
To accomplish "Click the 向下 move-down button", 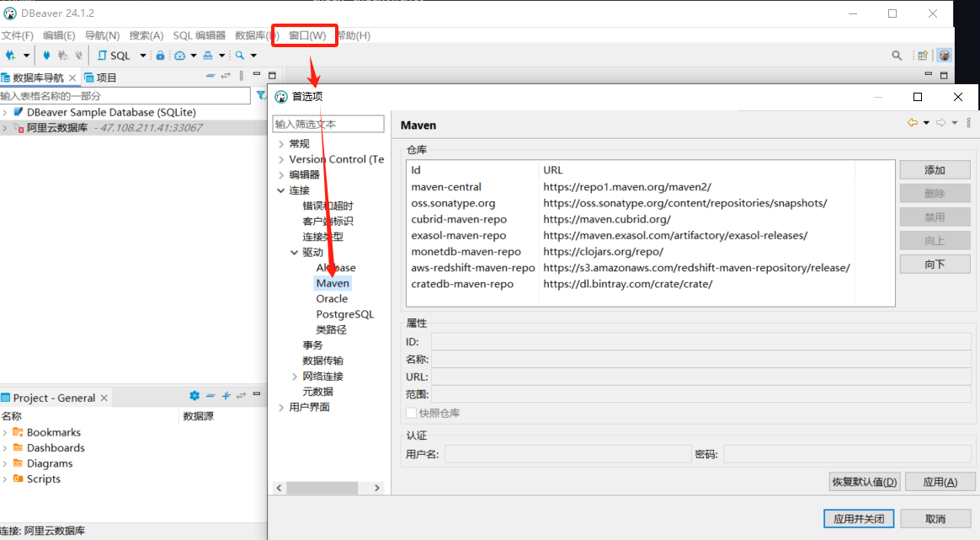I will pos(935,265).
